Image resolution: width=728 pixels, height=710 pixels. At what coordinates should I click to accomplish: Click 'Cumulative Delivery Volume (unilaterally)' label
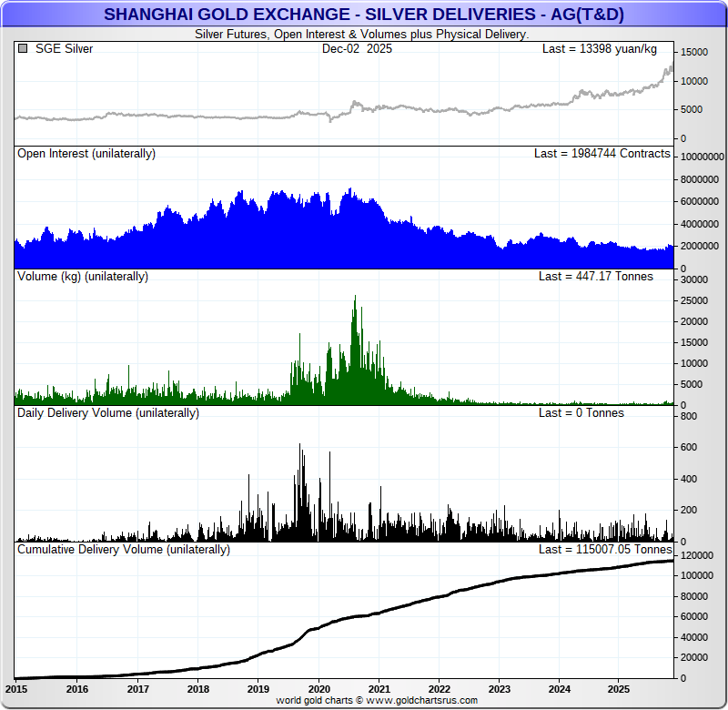coord(124,550)
